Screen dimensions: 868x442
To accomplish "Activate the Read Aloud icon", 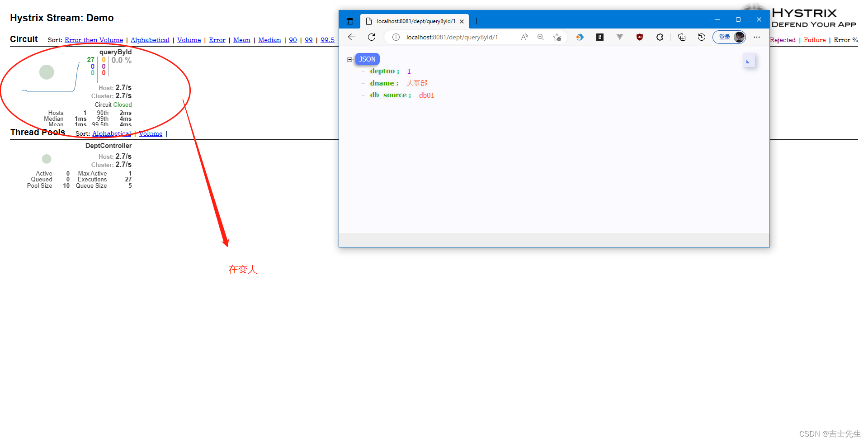I will click(524, 37).
